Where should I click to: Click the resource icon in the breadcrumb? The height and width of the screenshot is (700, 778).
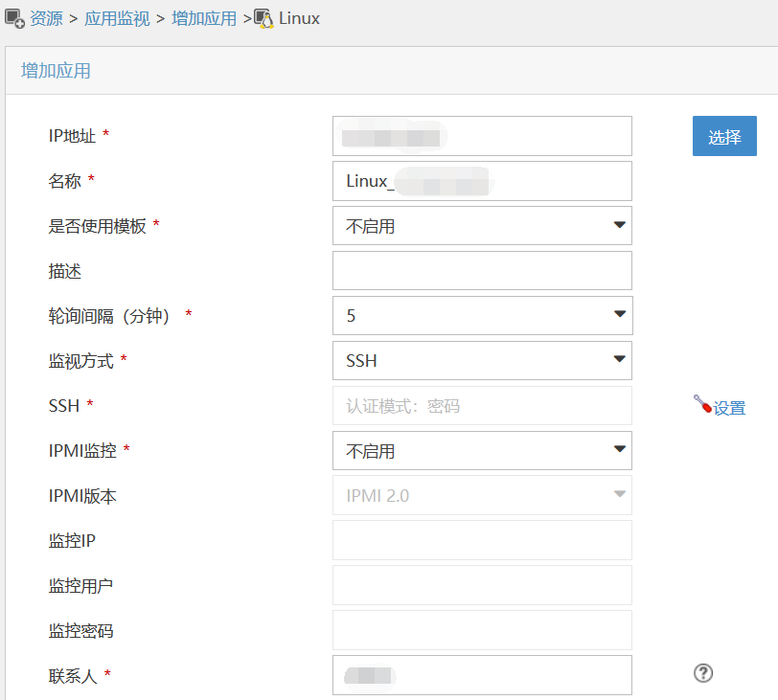[14, 19]
